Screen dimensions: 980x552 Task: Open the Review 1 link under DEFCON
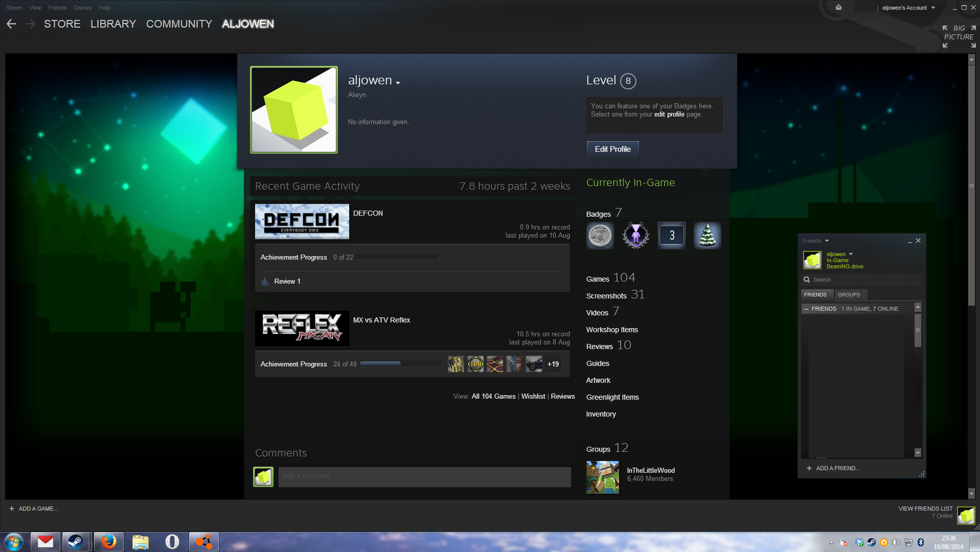coord(287,282)
